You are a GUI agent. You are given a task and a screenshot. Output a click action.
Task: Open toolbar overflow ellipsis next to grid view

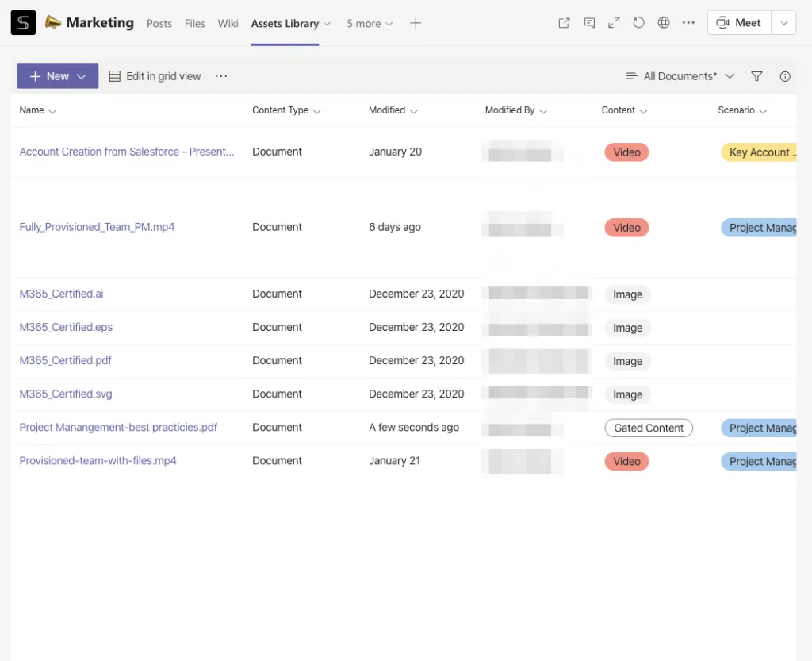click(221, 76)
